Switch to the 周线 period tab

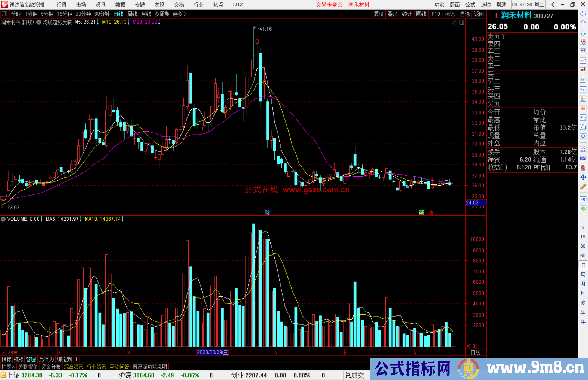pos(132,14)
